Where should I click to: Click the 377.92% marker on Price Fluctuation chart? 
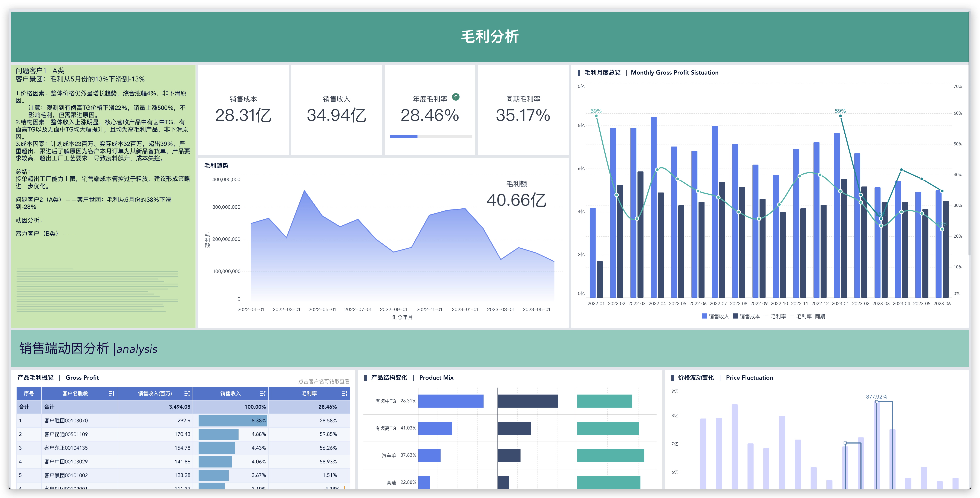(x=877, y=402)
